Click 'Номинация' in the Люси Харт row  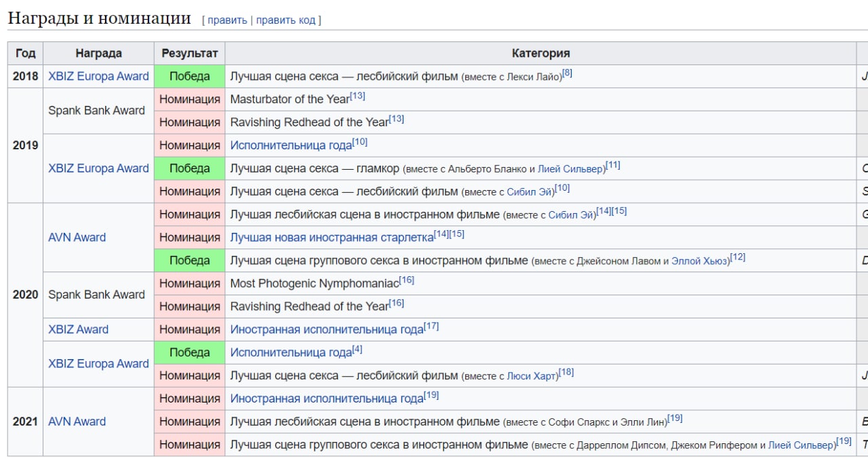190,375
